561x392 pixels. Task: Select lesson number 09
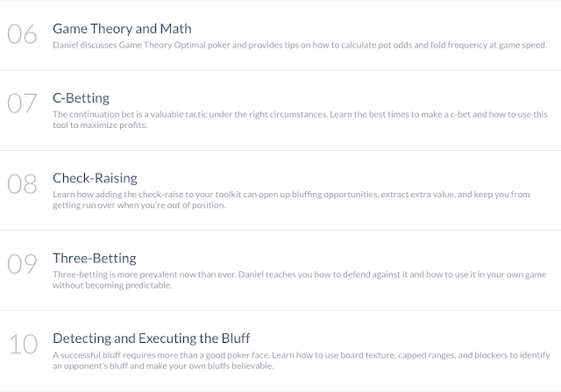[22, 264]
